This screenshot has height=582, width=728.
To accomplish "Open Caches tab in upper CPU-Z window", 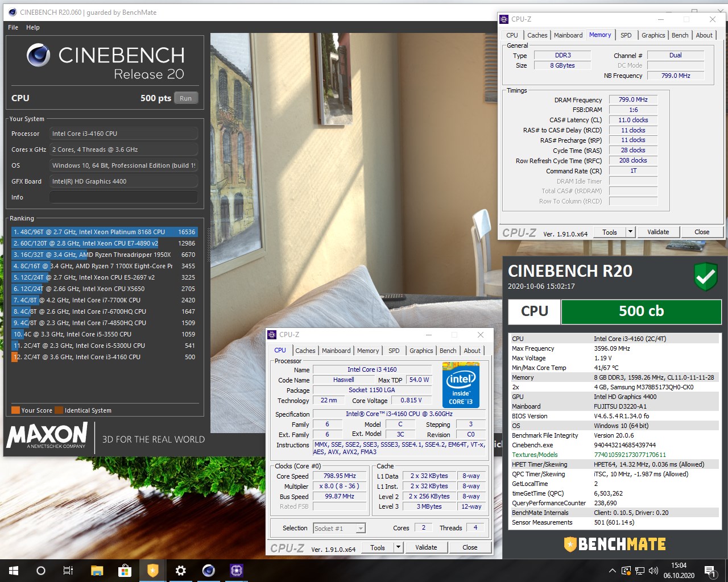I will (x=537, y=35).
